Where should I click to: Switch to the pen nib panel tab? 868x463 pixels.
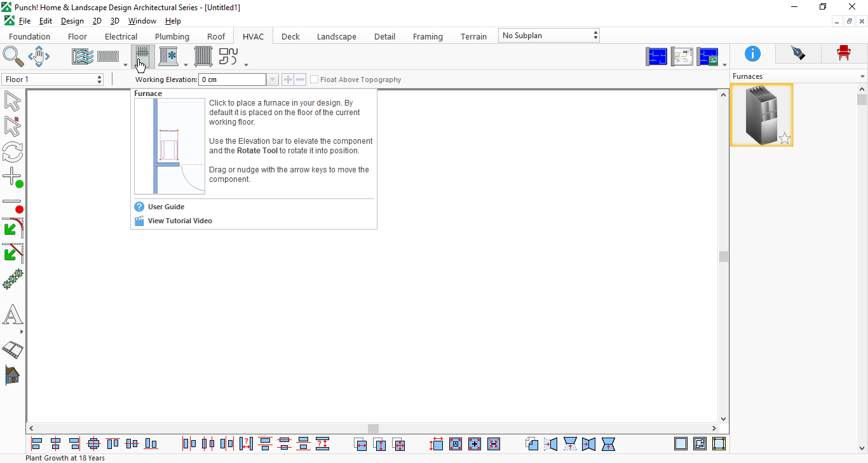(798, 53)
